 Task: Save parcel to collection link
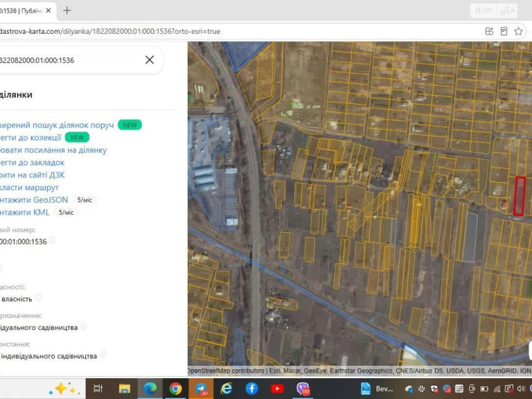coord(30,137)
